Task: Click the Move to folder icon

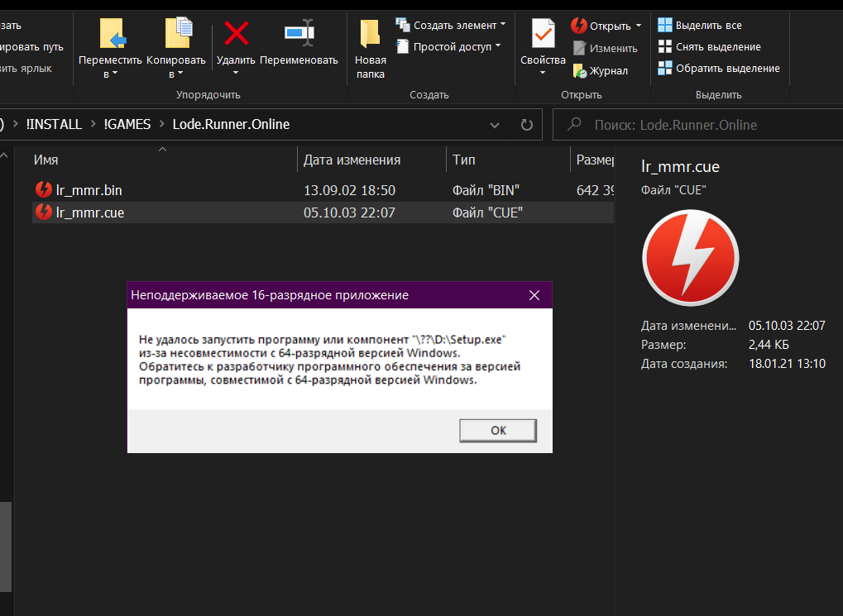Action: [113, 34]
